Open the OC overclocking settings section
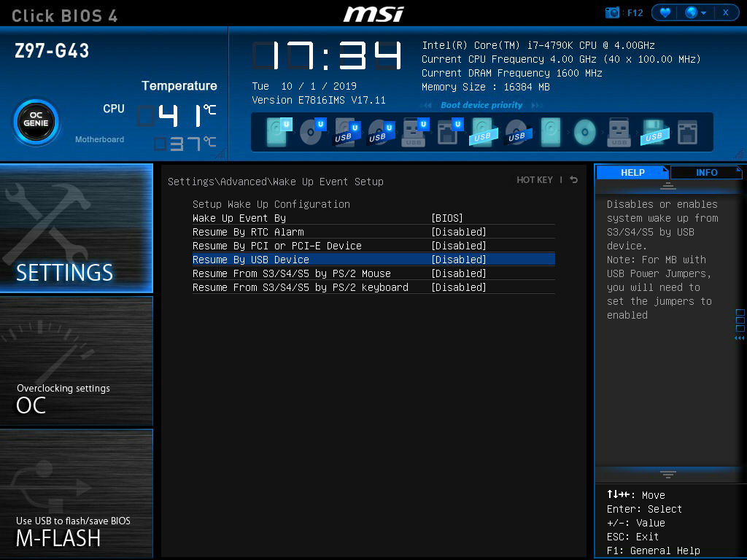 pos(76,361)
